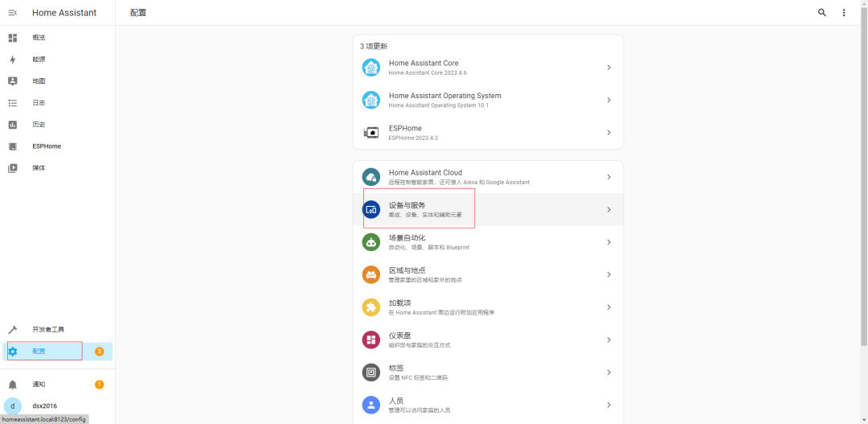Click the 标签 title text
The height and width of the screenshot is (424, 868).
click(x=396, y=368)
